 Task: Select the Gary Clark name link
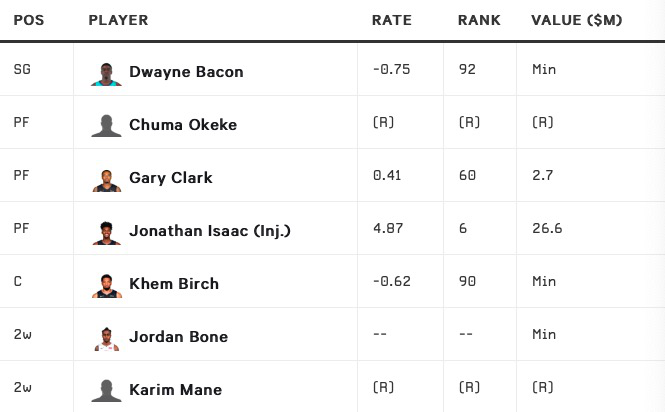(x=170, y=178)
